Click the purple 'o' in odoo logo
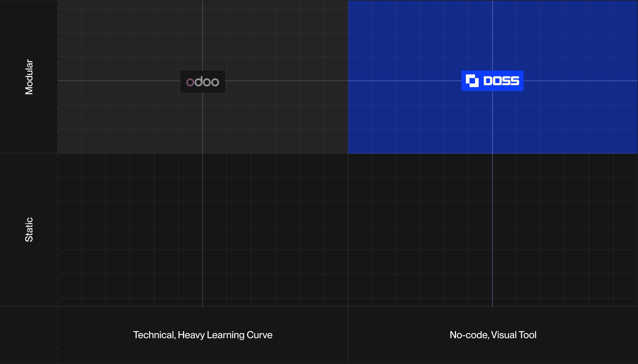The height and width of the screenshot is (364, 638). coord(190,82)
